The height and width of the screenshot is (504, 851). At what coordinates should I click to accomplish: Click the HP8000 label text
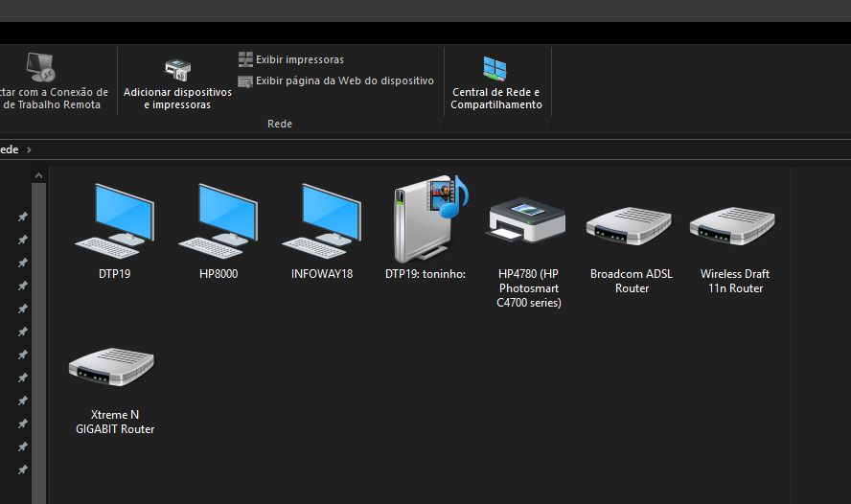[218, 274]
